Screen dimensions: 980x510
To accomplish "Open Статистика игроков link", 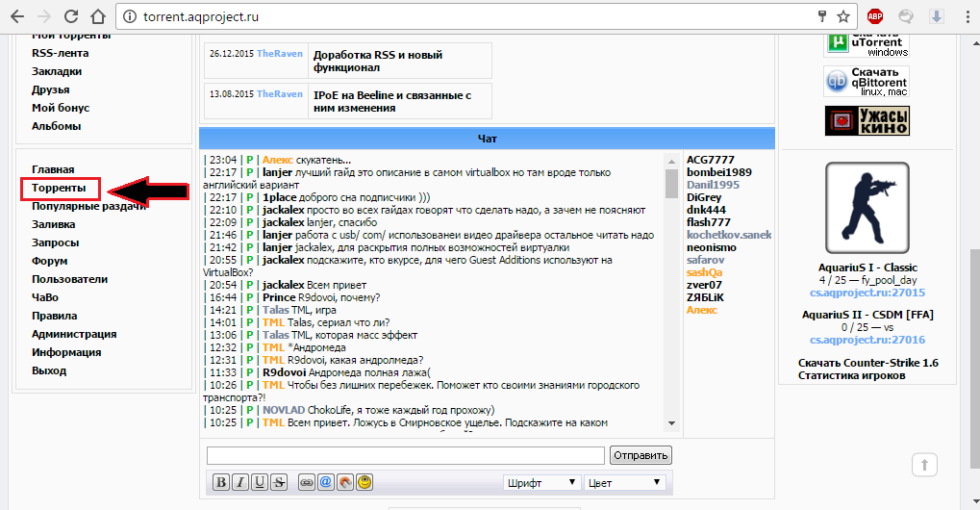I will (852, 375).
